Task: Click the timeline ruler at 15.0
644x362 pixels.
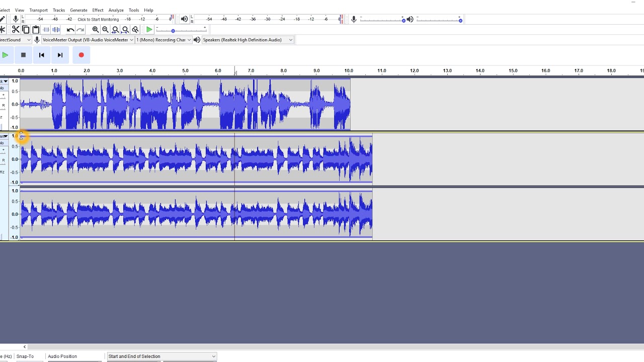Action: coord(513,71)
